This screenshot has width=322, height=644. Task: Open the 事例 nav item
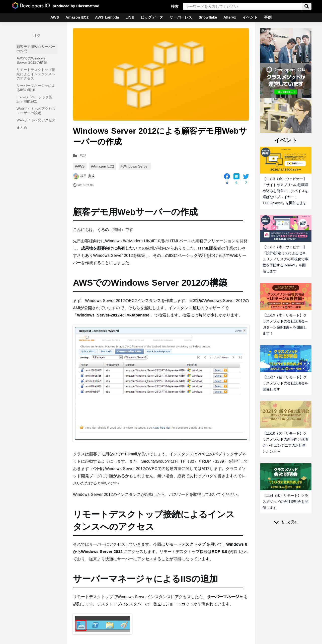point(268,17)
